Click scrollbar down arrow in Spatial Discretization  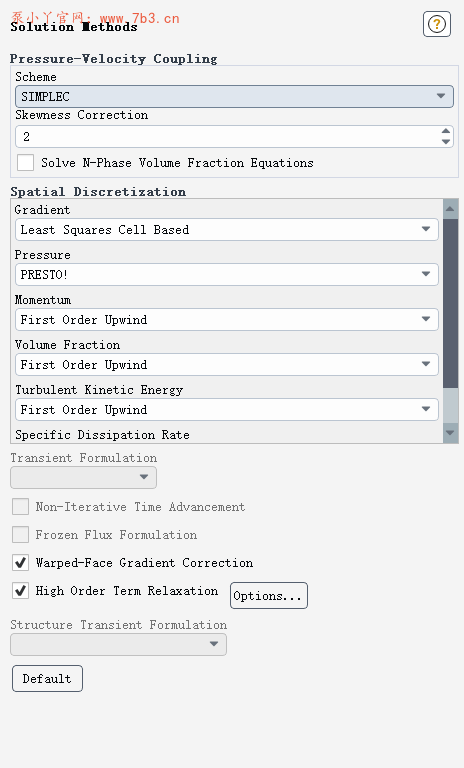pos(450,433)
